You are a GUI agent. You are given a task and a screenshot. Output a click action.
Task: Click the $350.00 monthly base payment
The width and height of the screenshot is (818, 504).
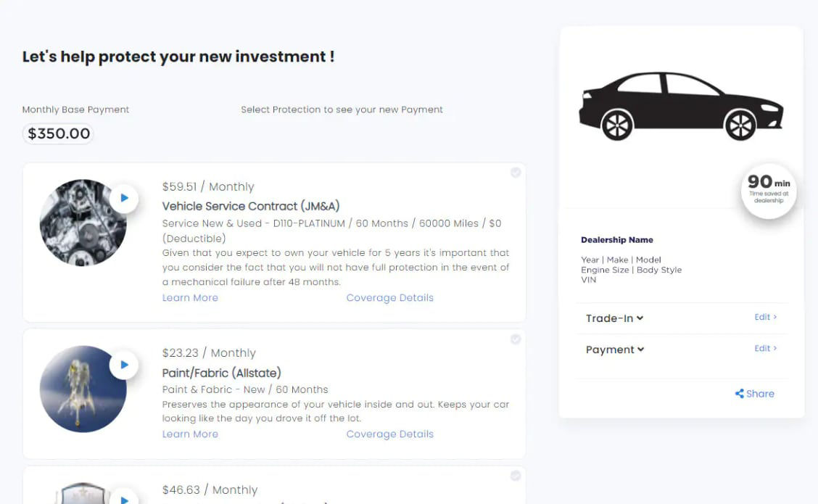(x=59, y=133)
